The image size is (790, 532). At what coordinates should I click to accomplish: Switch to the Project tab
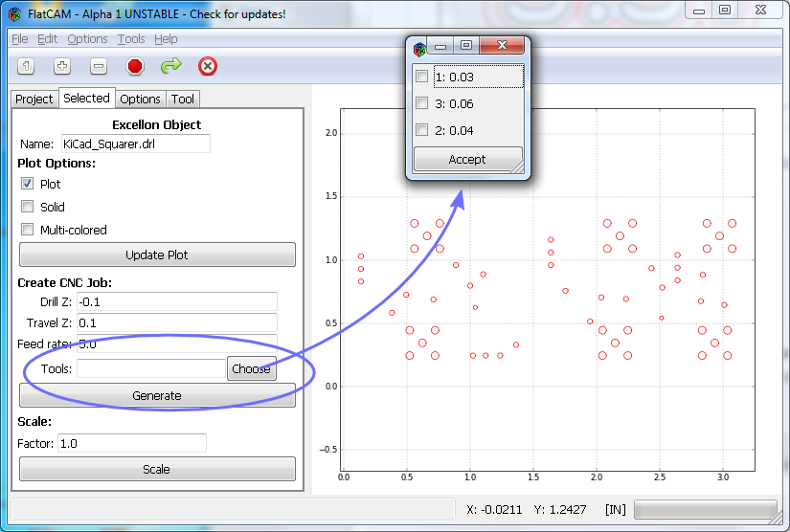pyautogui.click(x=34, y=99)
